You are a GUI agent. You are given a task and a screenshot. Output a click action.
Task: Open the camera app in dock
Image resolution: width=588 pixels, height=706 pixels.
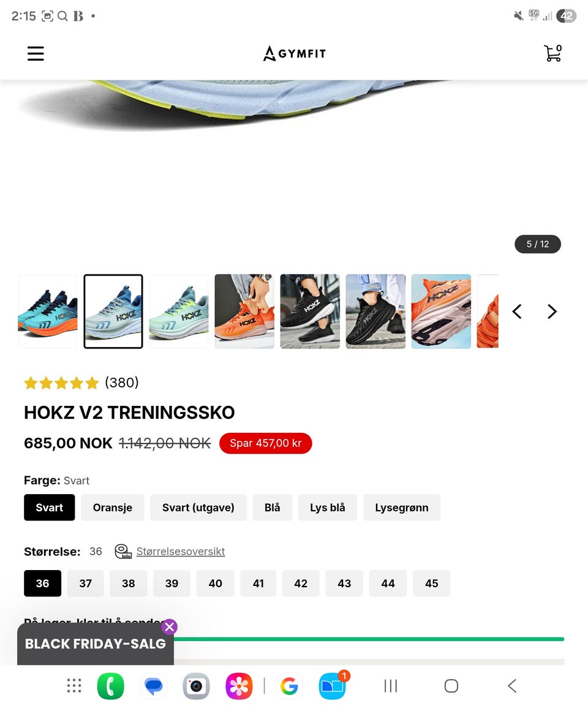coord(196,686)
